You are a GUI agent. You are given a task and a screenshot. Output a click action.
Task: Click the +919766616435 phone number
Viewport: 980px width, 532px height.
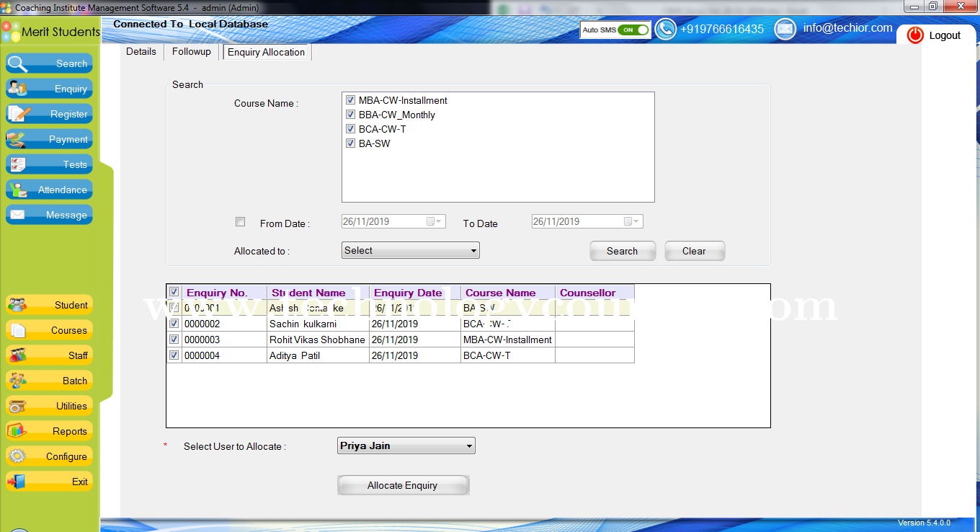click(x=722, y=29)
